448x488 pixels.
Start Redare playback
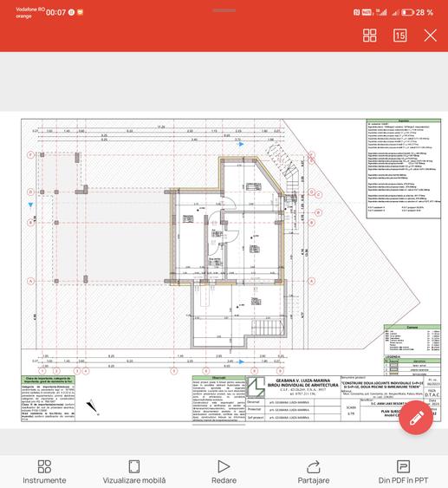click(224, 472)
